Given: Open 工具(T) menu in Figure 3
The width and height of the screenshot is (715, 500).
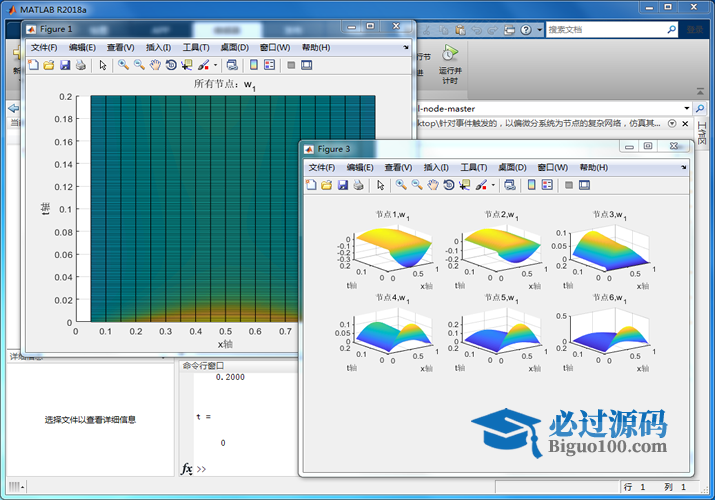Looking at the screenshot, I should point(473,167).
